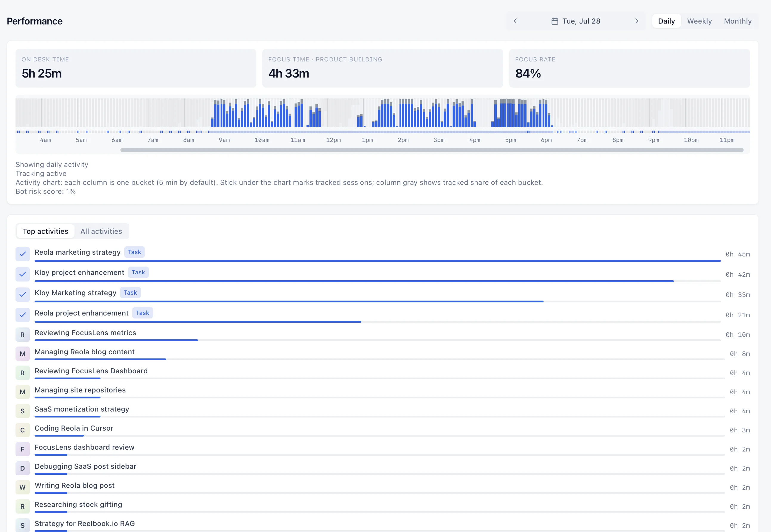771x532 pixels.
Task: Click the Researching stock gifting title
Action: tap(78, 504)
